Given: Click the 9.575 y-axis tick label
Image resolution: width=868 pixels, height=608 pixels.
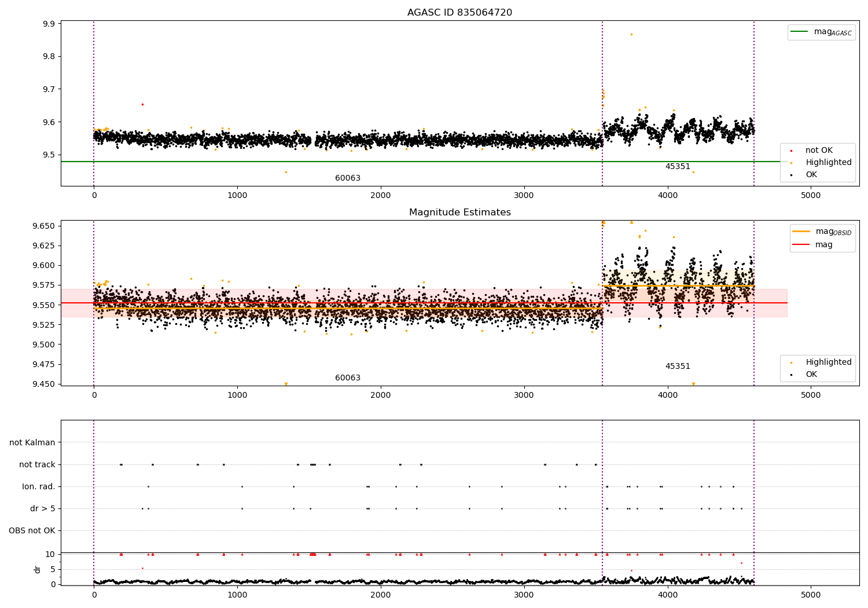Looking at the screenshot, I should pos(45,285).
